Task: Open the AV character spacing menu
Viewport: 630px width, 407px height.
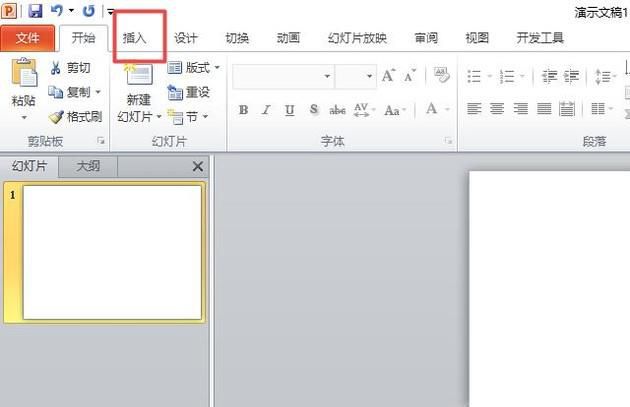Action: (364, 110)
